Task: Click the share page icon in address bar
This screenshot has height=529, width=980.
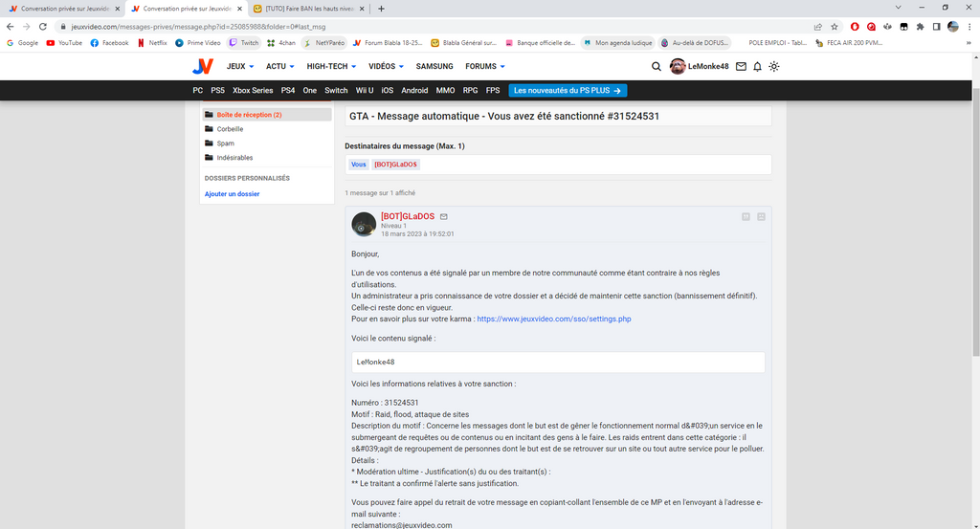Action: pyautogui.click(x=817, y=27)
